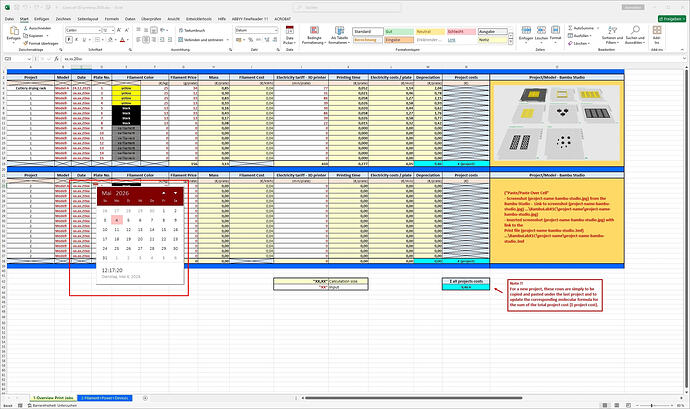The image size is (690, 409).
Task: Toggle center horizontal alignment
Action: pos(146,40)
